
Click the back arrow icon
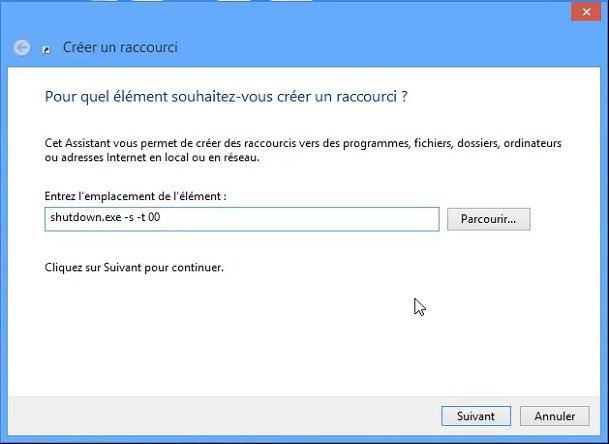point(22,47)
